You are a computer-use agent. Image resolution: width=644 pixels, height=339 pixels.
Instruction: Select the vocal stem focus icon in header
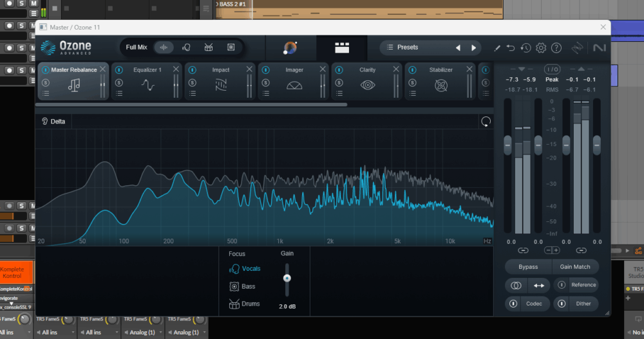pyautogui.click(x=186, y=47)
